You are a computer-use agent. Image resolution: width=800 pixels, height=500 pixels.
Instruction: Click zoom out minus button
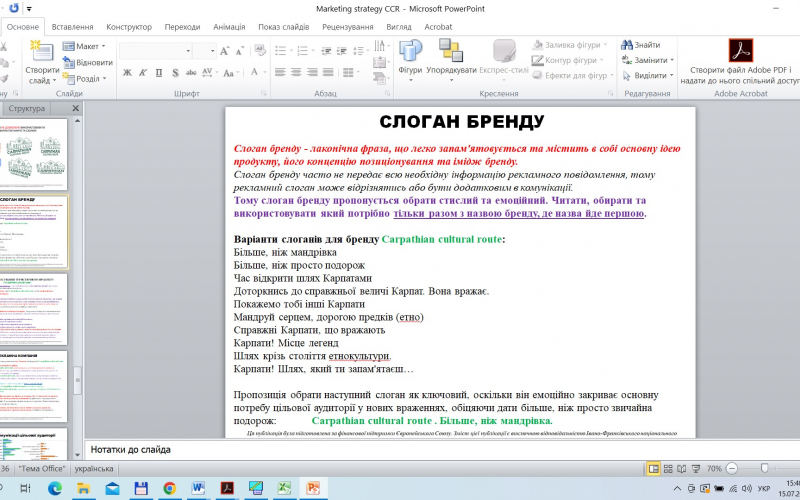pos(732,468)
